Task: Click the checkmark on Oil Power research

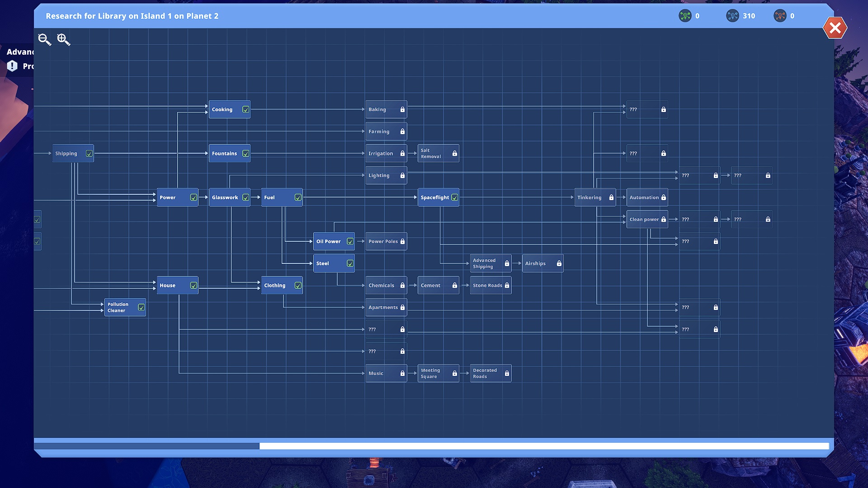Action: tap(350, 241)
